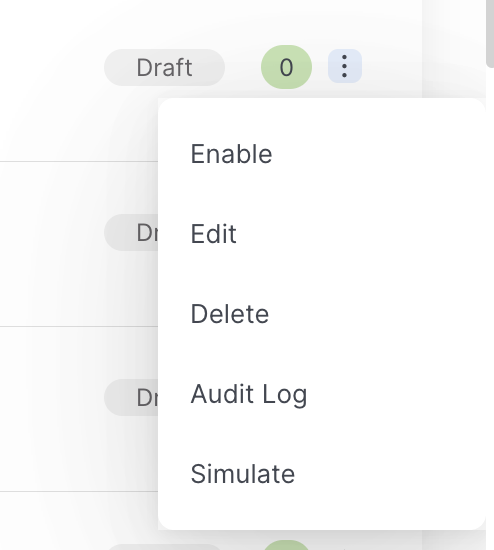Click the three-dot kebab menu button
494x550 pixels.
(x=345, y=66)
